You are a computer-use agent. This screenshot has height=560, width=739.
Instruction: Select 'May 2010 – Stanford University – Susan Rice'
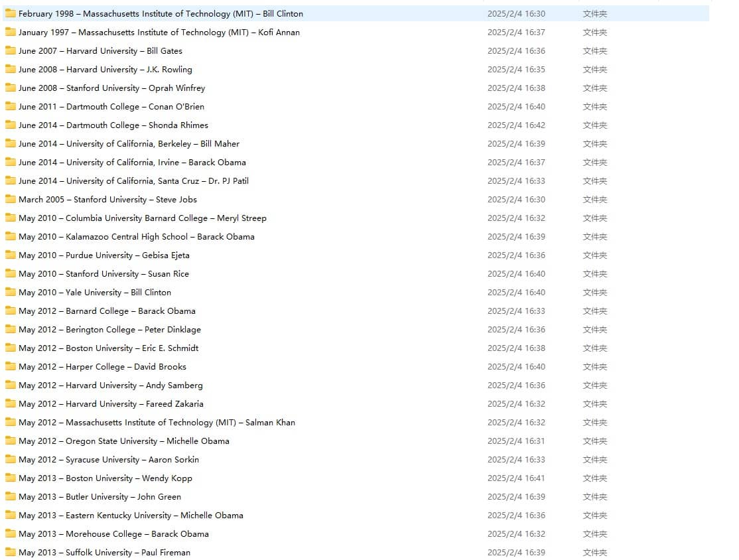(x=103, y=274)
